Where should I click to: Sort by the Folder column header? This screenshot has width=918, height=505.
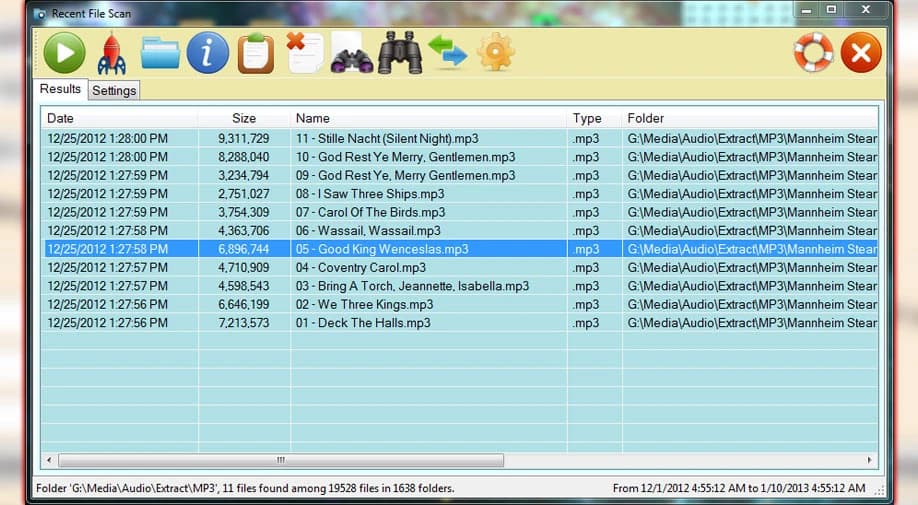coord(750,118)
